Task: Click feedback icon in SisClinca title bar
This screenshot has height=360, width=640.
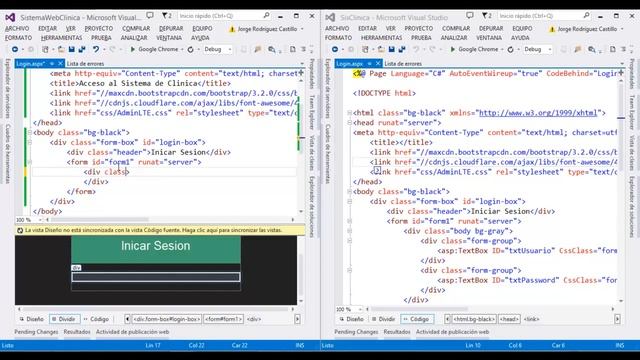Action: [x=470, y=16]
